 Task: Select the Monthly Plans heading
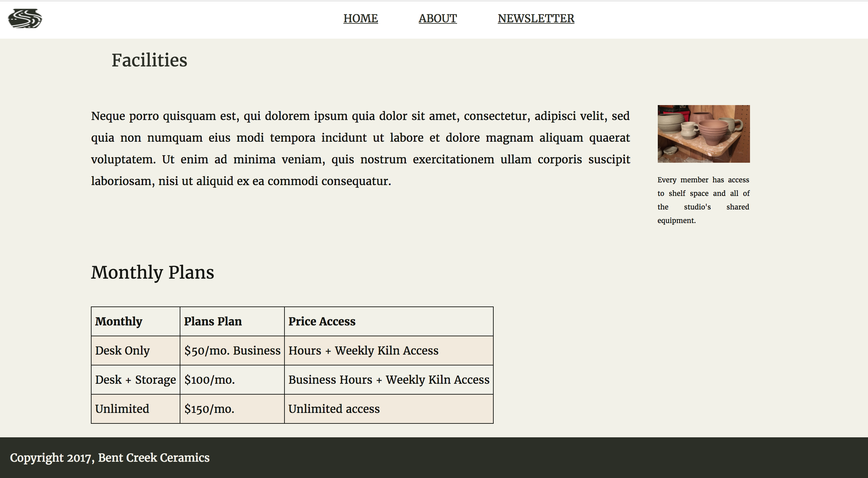(x=153, y=272)
